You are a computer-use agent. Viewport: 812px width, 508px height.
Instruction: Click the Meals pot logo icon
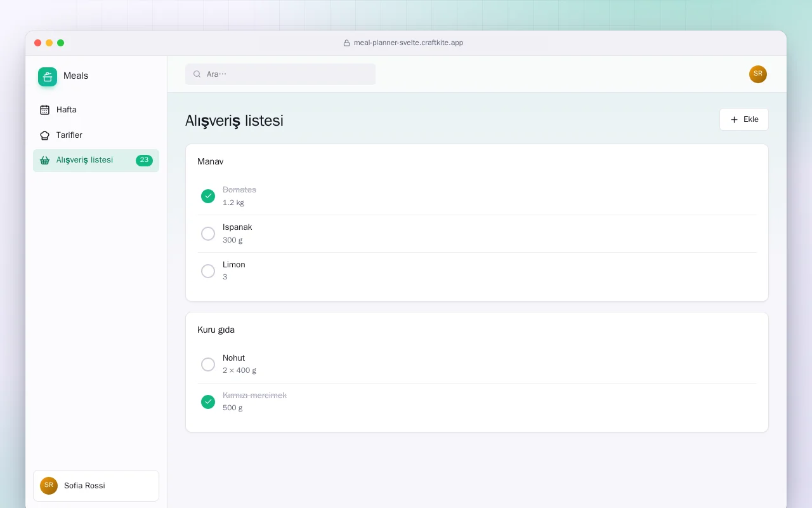(x=48, y=77)
